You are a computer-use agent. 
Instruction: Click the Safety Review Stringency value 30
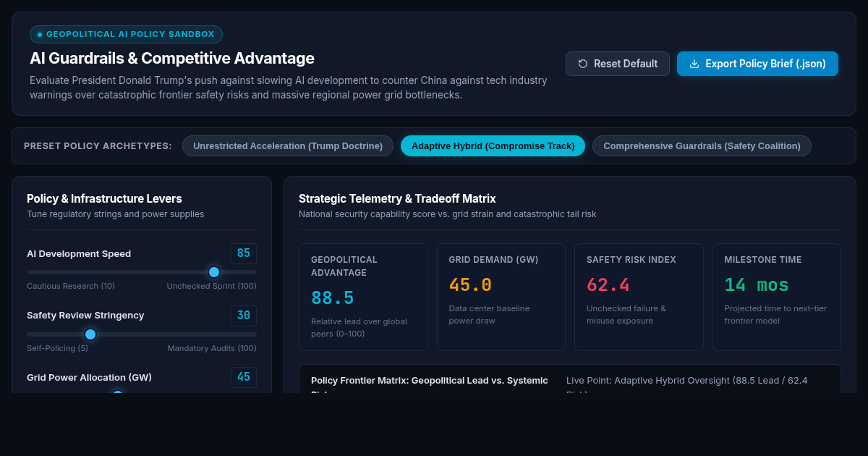click(244, 316)
